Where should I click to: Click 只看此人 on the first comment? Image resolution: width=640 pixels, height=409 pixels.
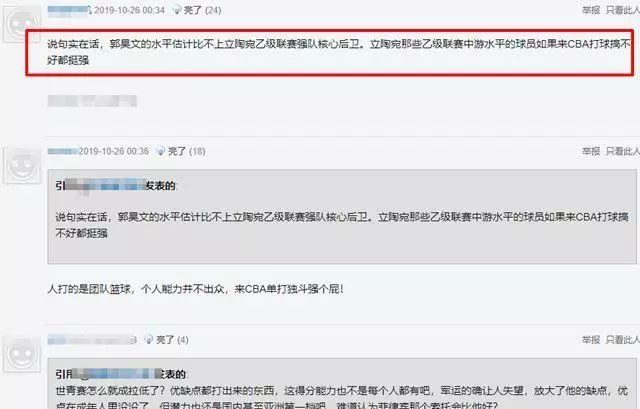tap(622, 10)
